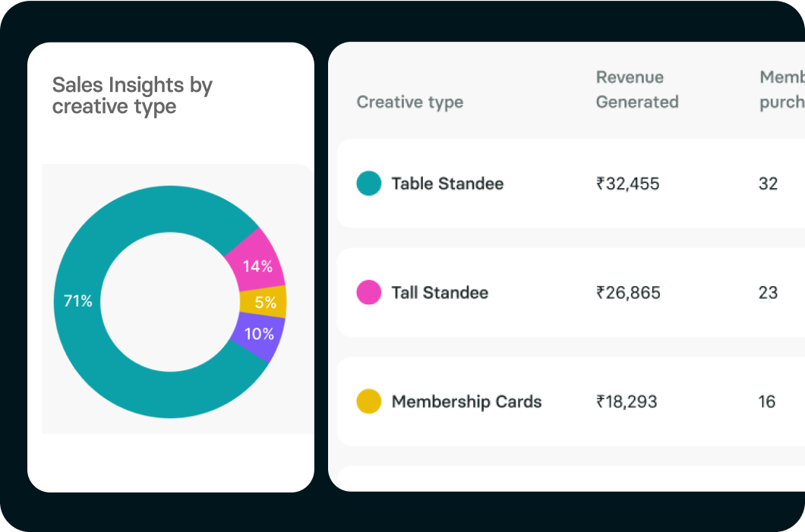This screenshot has width=805, height=532.
Task: Select the teal 71% donut segment
Action: point(77,301)
